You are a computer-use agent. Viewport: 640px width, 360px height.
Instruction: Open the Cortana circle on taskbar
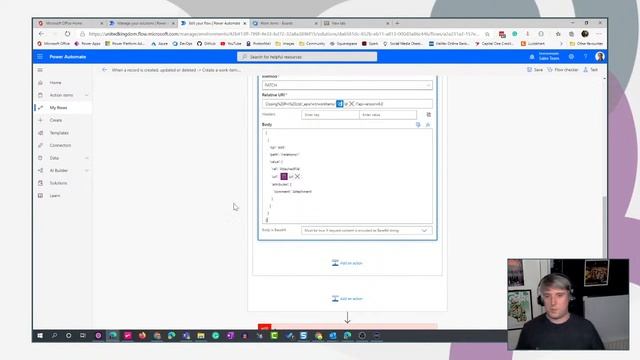pyautogui.click(x=69, y=336)
